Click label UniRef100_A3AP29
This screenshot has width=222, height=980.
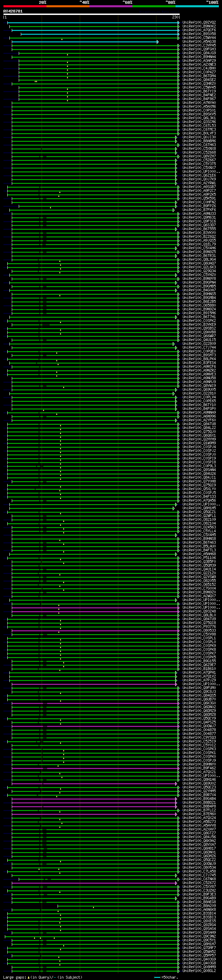[x=199, y=60]
